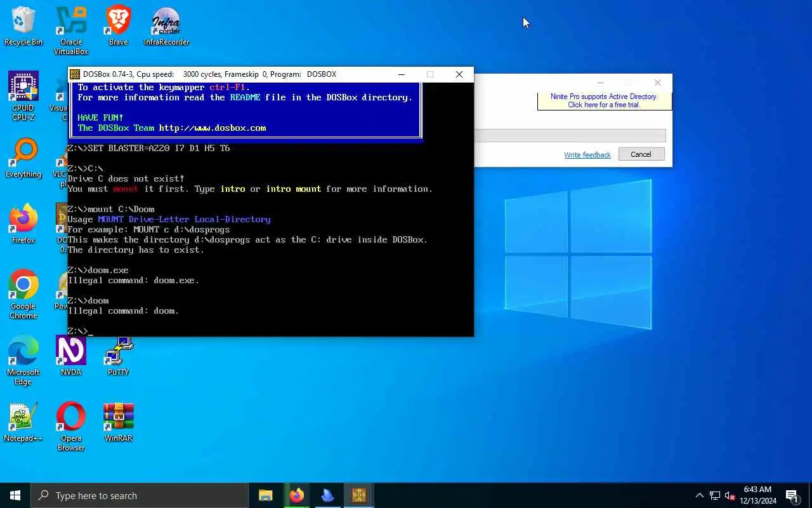The image size is (812, 508).
Task: Open CPUID CPU-Z desktop icon
Action: (x=23, y=97)
